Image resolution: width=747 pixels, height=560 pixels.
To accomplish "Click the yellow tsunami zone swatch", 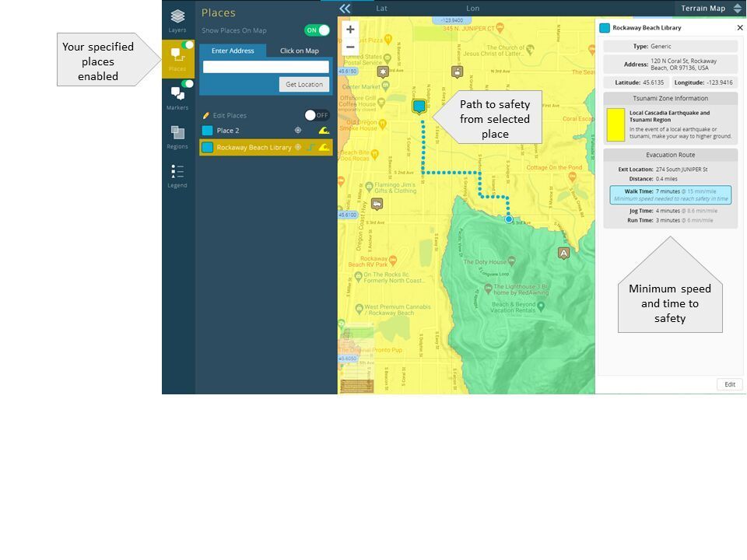I will point(615,124).
